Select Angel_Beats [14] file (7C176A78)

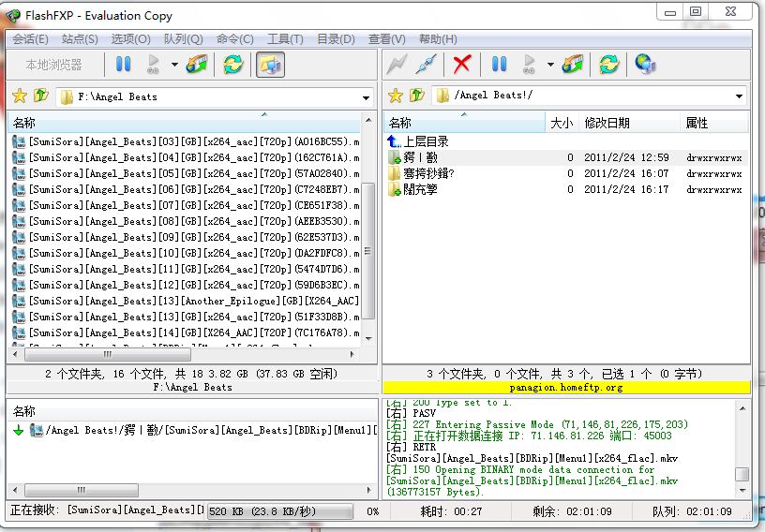click(186, 332)
